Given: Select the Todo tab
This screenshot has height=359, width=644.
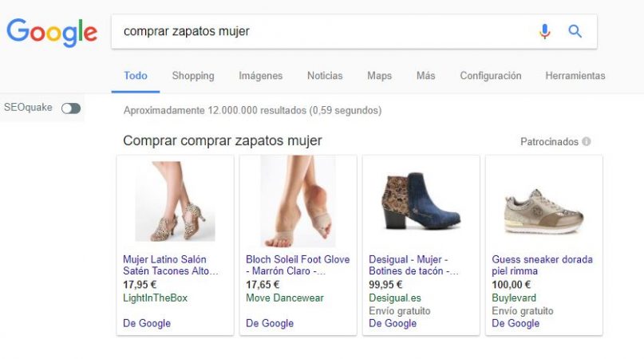Looking at the screenshot, I should coord(136,76).
